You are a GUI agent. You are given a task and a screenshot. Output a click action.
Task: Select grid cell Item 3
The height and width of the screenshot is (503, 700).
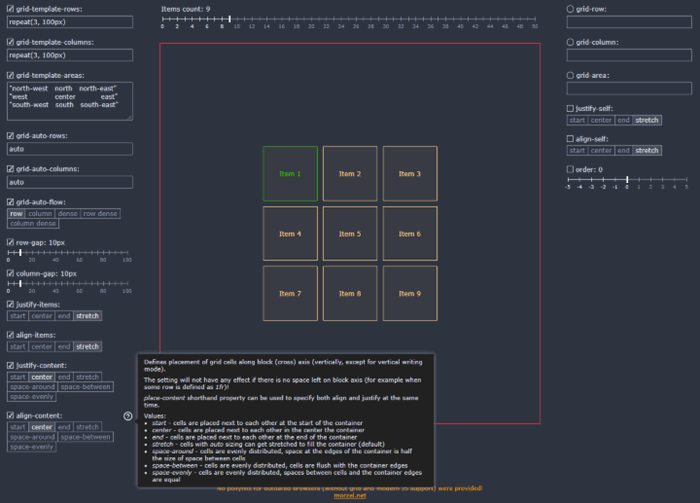410,174
